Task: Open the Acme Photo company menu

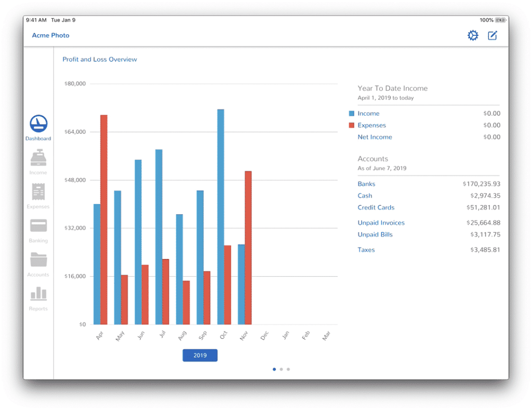Action: point(50,35)
